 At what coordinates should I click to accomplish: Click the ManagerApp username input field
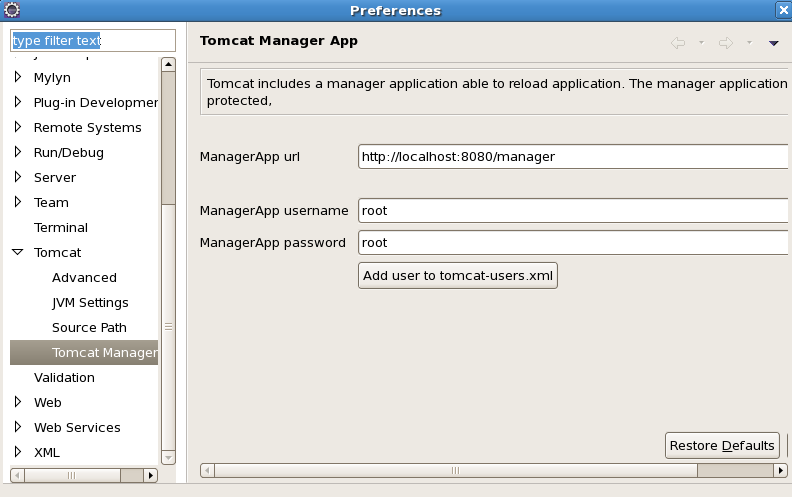click(573, 210)
